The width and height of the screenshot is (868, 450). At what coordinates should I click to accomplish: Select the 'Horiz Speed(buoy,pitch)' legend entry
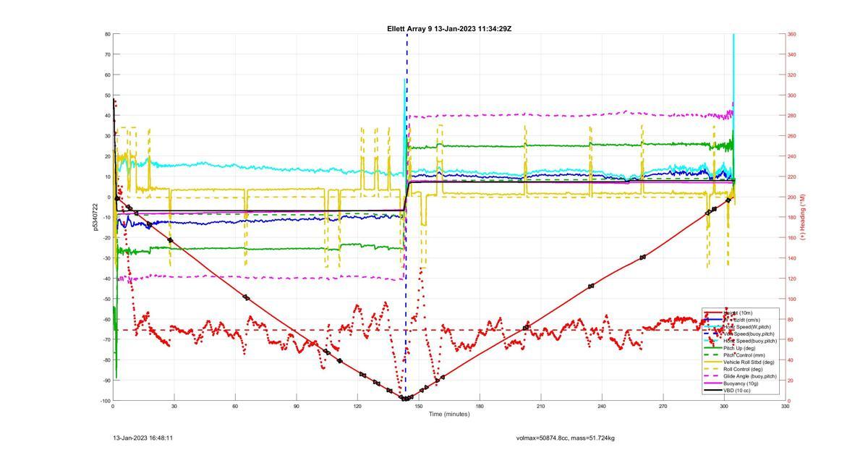coord(750,341)
